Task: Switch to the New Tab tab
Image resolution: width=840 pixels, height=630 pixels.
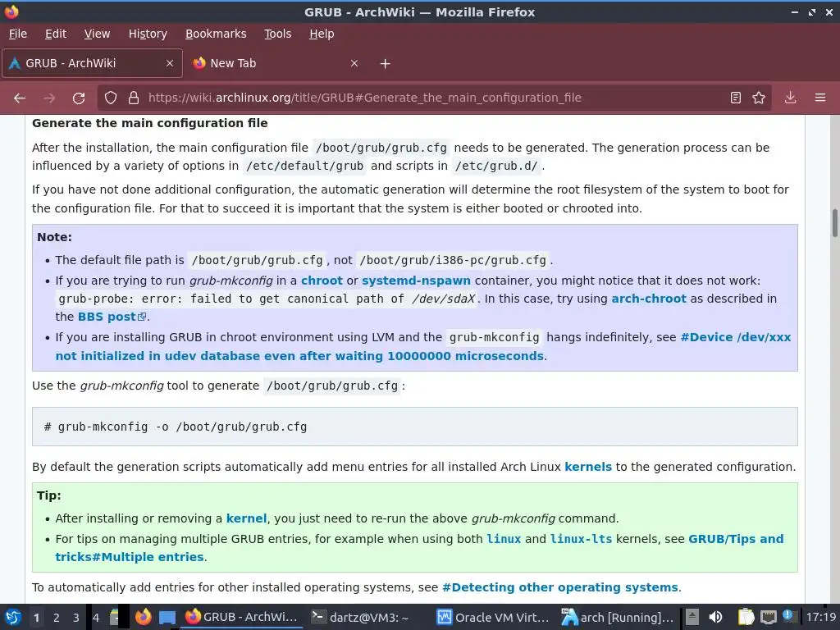Action: point(276,63)
